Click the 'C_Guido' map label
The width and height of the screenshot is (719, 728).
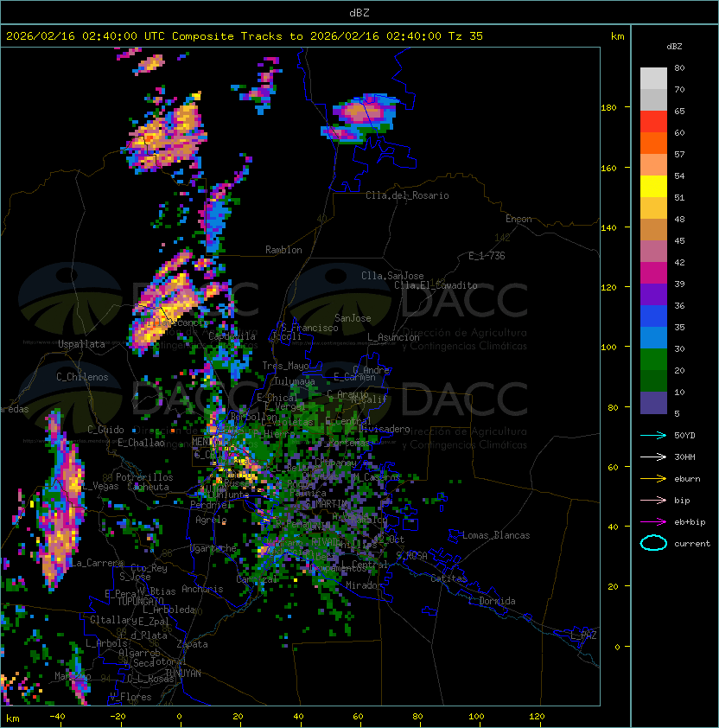(x=105, y=430)
